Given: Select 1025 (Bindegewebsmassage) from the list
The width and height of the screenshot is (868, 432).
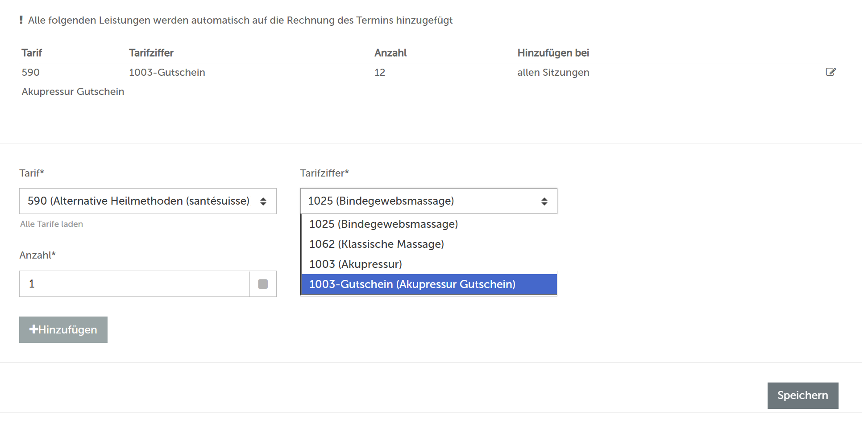Looking at the screenshot, I should 383,224.
